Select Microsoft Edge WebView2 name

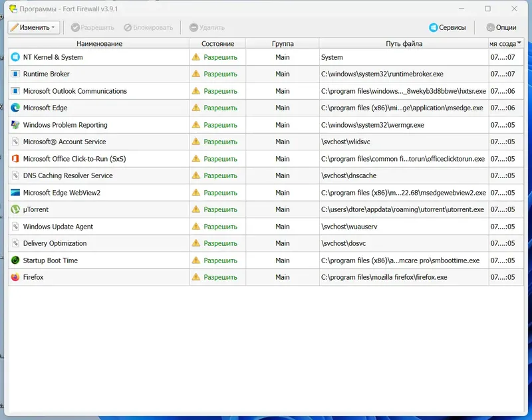[62, 193]
